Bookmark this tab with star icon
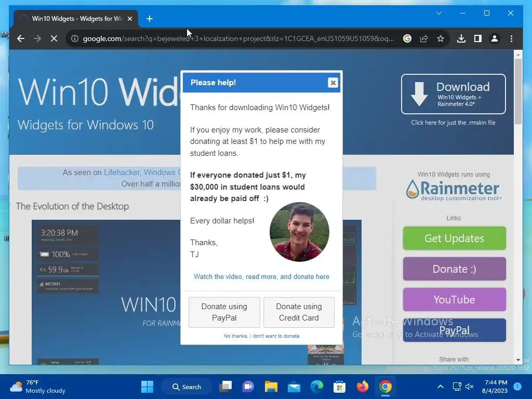 pos(441,38)
